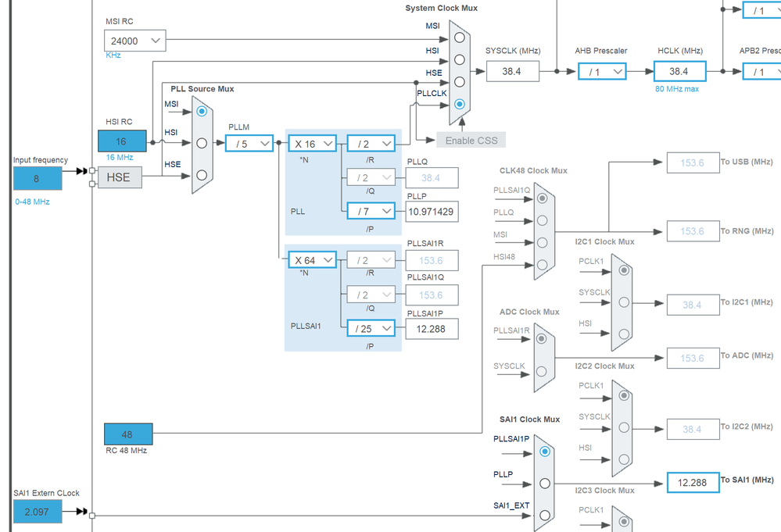Open PLLSAI1 /P divider /25 dropdown
The image size is (781, 532).
371,328
